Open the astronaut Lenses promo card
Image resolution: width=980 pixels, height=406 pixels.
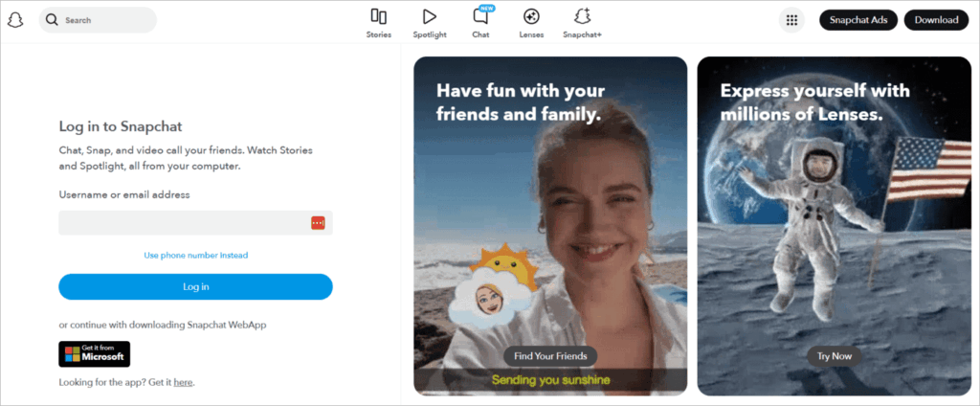pyautogui.click(x=835, y=226)
